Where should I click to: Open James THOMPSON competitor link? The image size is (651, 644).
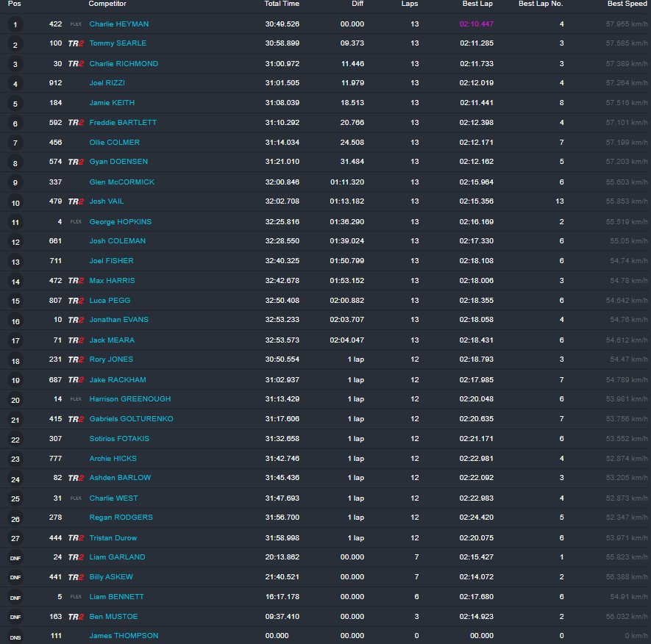[x=124, y=636]
